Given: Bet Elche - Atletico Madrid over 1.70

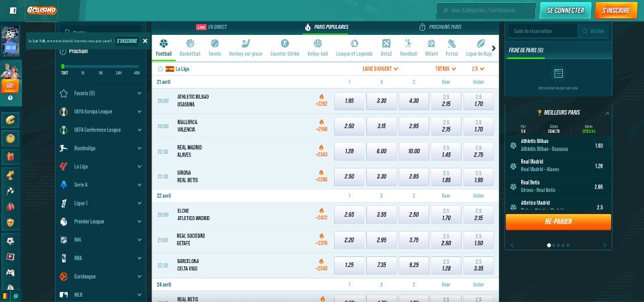Looking at the screenshot, I should point(446,215).
